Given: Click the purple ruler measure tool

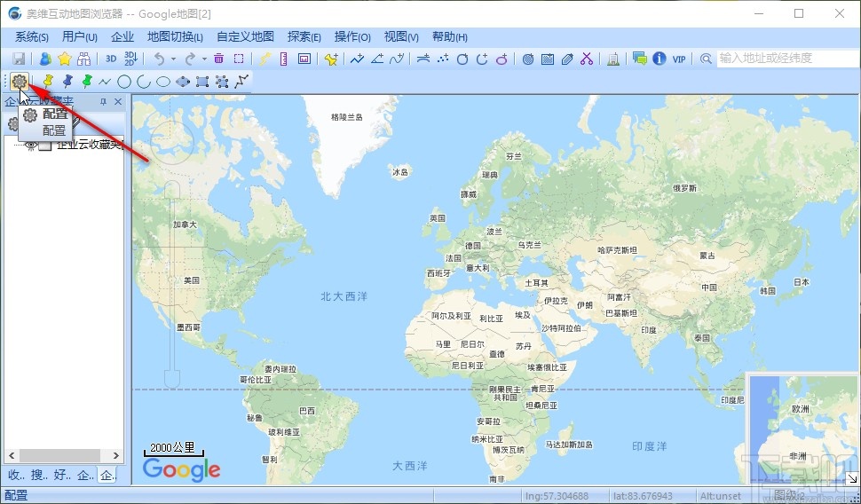Looking at the screenshot, I should pyautogui.click(x=283, y=59).
